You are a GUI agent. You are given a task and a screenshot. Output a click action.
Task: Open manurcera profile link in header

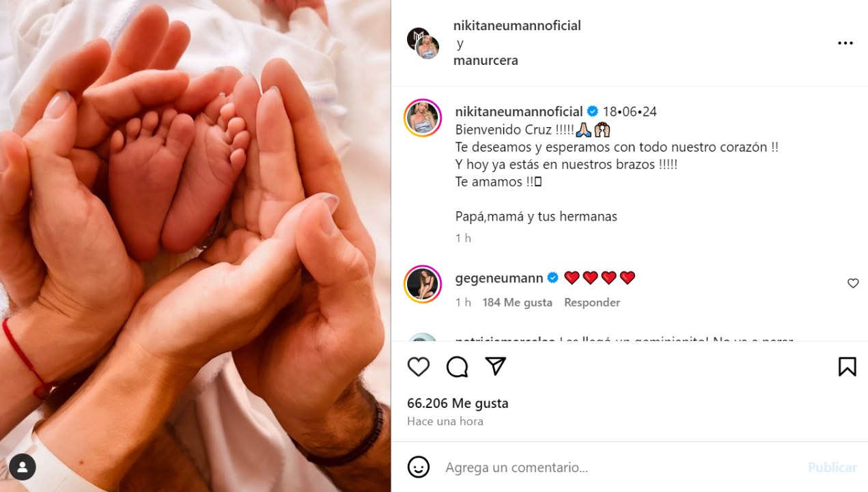pyautogui.click(x=486, y=60)
